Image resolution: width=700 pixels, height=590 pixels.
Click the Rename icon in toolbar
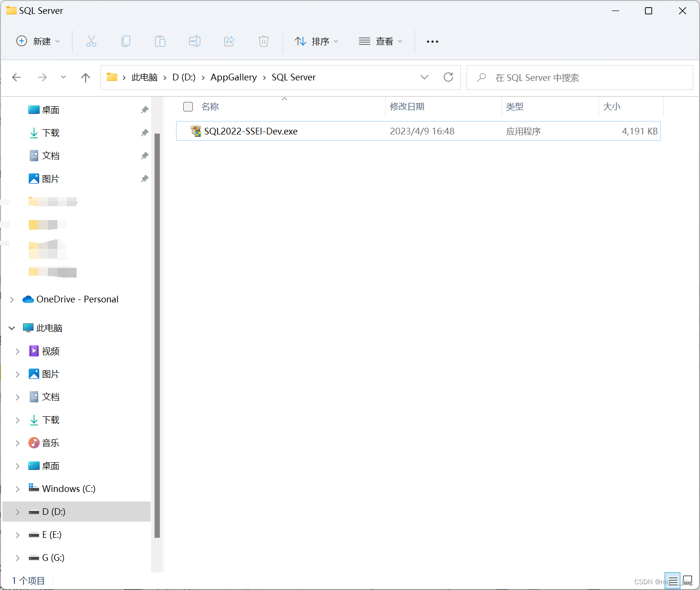(195, 41)
